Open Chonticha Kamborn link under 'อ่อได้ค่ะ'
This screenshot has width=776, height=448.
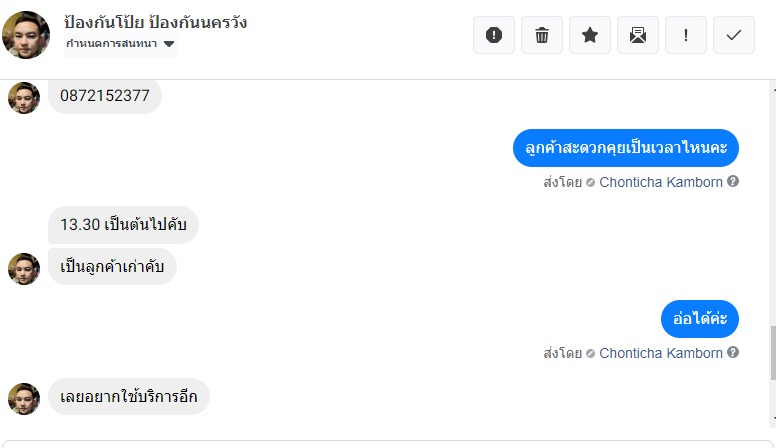tap(660, 353)
